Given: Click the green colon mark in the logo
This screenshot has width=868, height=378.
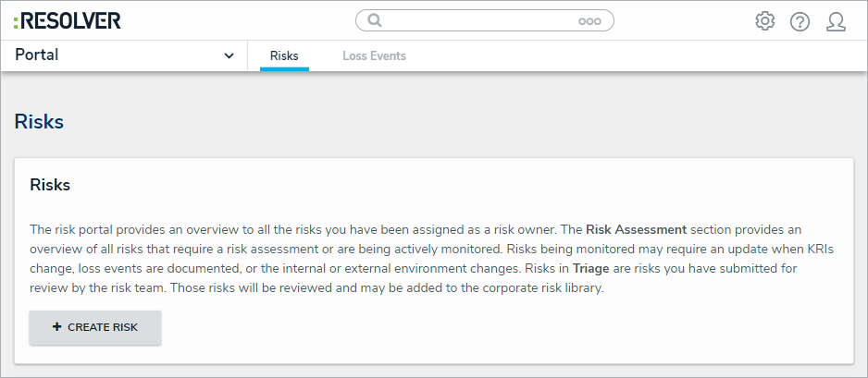Looking at the screenshot, I should (18, 21).
